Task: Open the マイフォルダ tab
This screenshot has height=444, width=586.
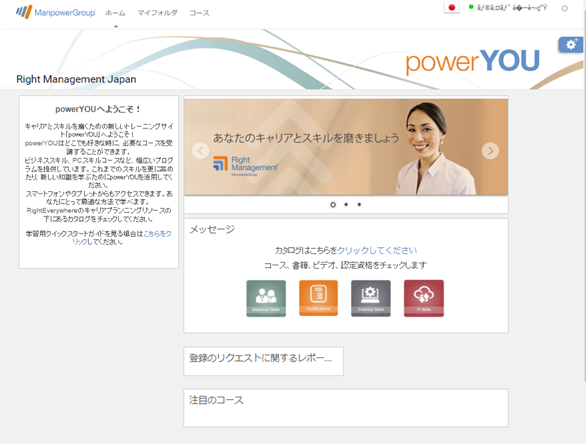Action: (157, 13)
